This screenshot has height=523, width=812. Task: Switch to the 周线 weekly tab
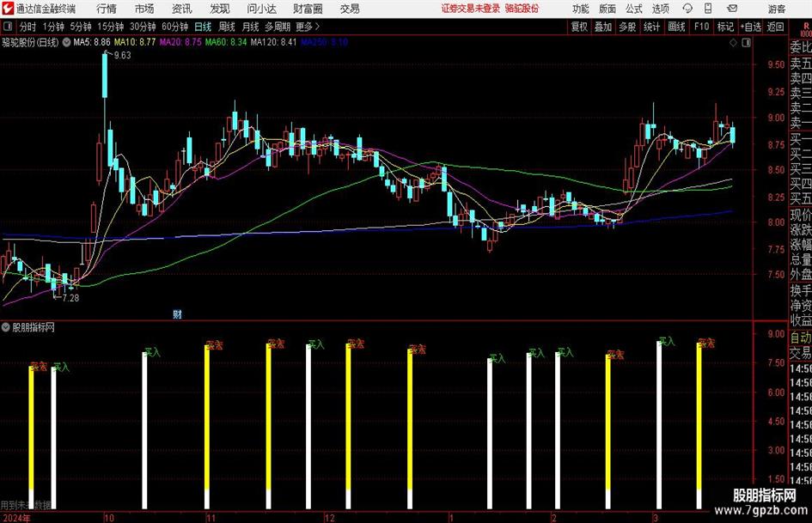(x=227, y=27)
